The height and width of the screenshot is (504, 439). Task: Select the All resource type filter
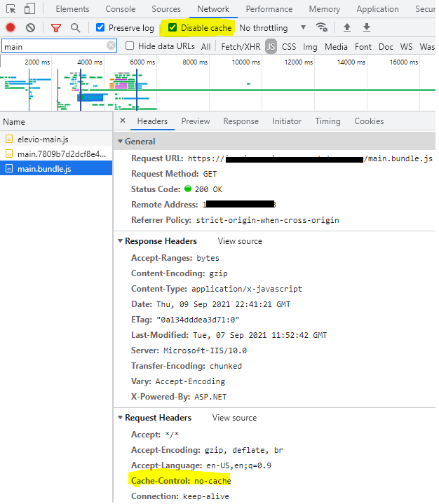(x=206, y=46)
